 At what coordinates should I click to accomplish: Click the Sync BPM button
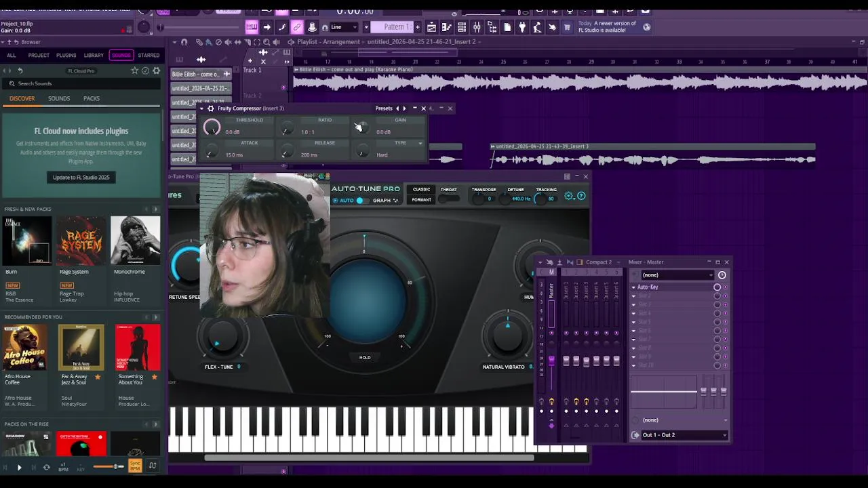pos(135,466)
